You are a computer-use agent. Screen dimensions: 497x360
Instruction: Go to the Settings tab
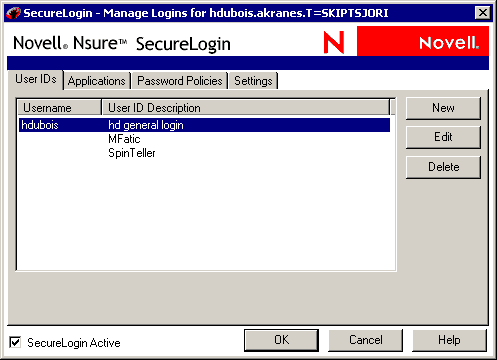(253, 81)
